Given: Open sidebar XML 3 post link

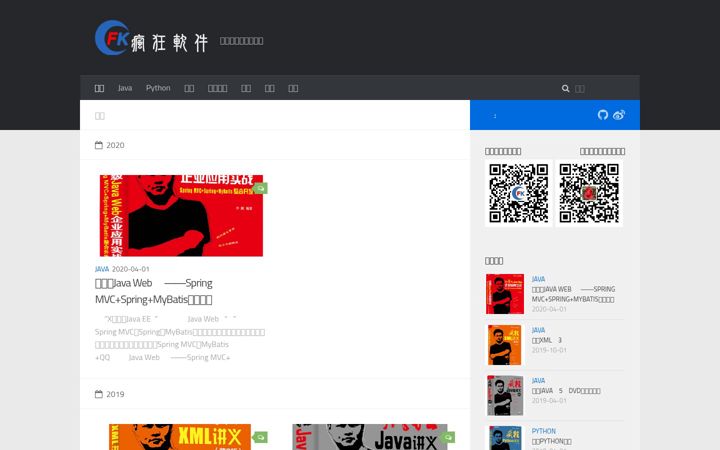Looking at the screenshot, I should (x=546, y=340).
